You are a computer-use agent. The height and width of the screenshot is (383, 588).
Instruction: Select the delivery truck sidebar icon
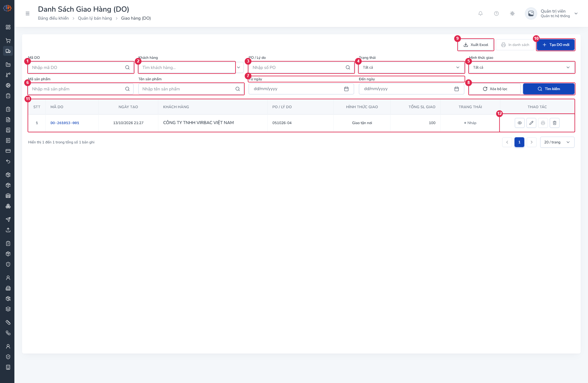pos(8,51)
